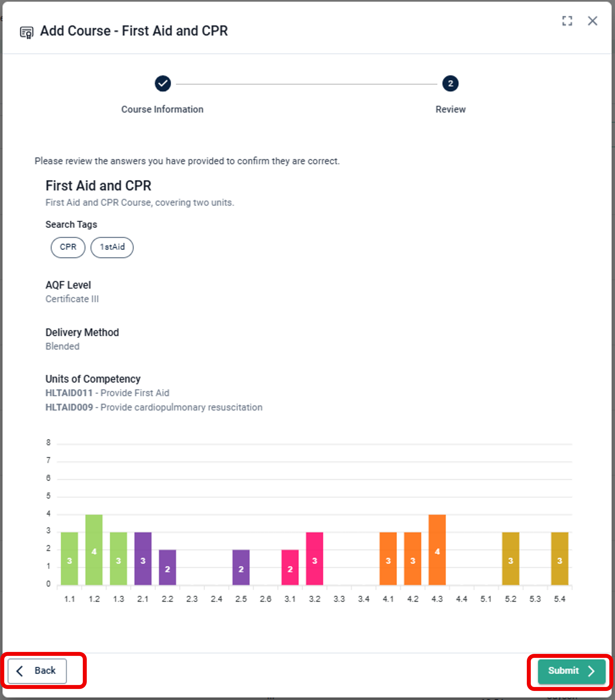Go back with the Back button
Viewport: 615px width, 700px height.
(x=37, y=671)
